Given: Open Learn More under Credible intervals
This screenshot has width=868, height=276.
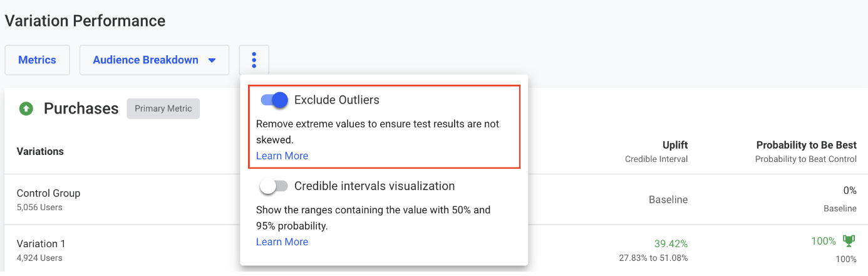Looking at the screenshot, I should (282, 242).
